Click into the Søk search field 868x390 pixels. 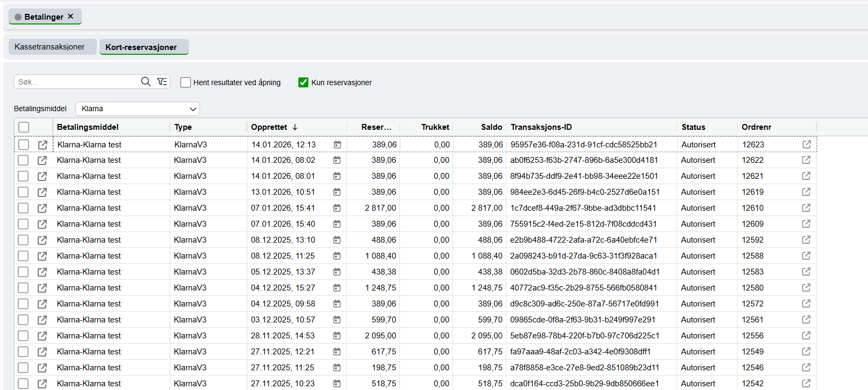[77, 82]
